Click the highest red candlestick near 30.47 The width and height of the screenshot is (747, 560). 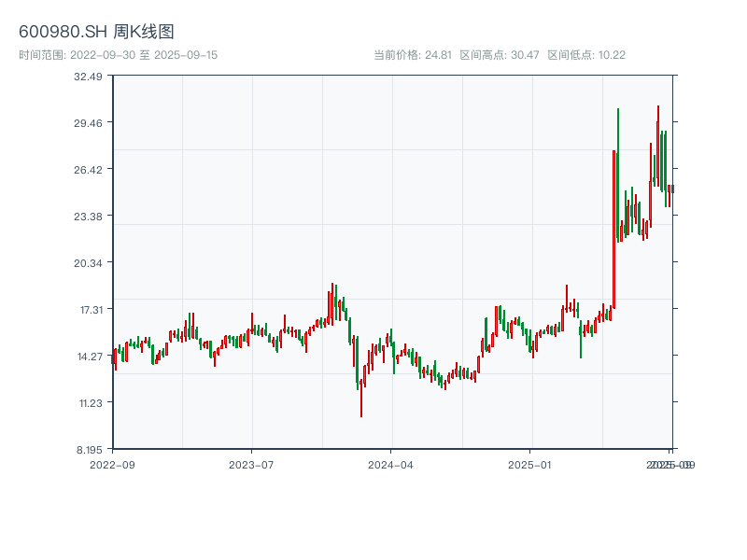658,146
